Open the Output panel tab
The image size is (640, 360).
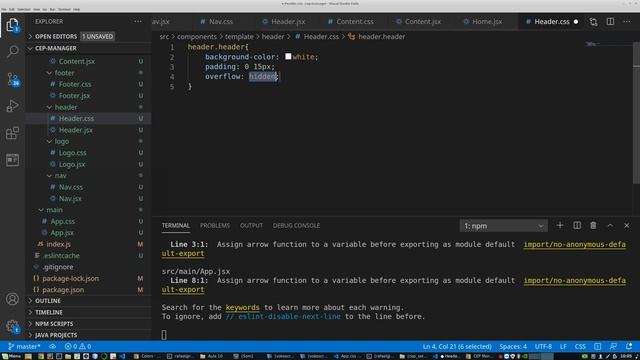(x=251, y=225)
